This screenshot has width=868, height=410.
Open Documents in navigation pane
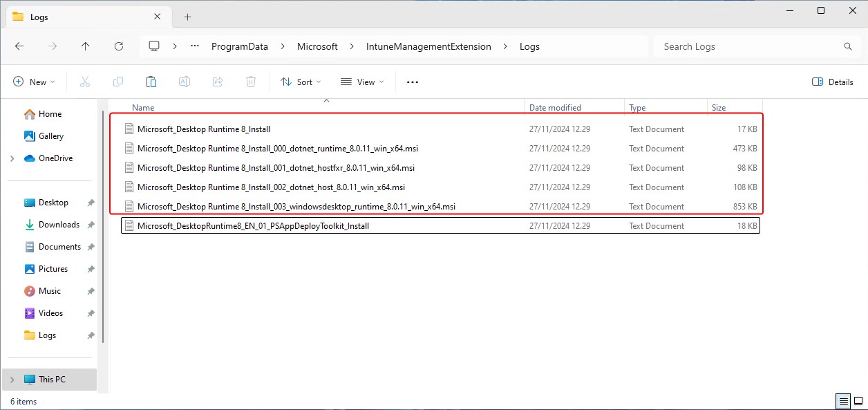point(59,247)
